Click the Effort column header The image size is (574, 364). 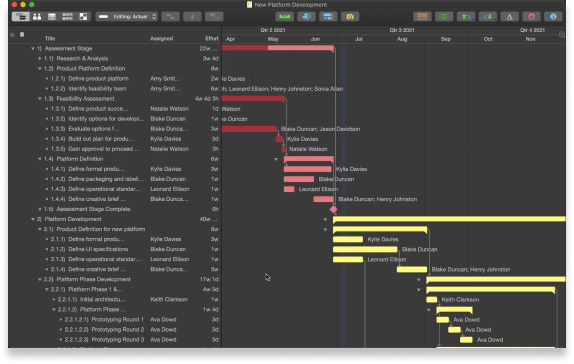coord(212,38)
